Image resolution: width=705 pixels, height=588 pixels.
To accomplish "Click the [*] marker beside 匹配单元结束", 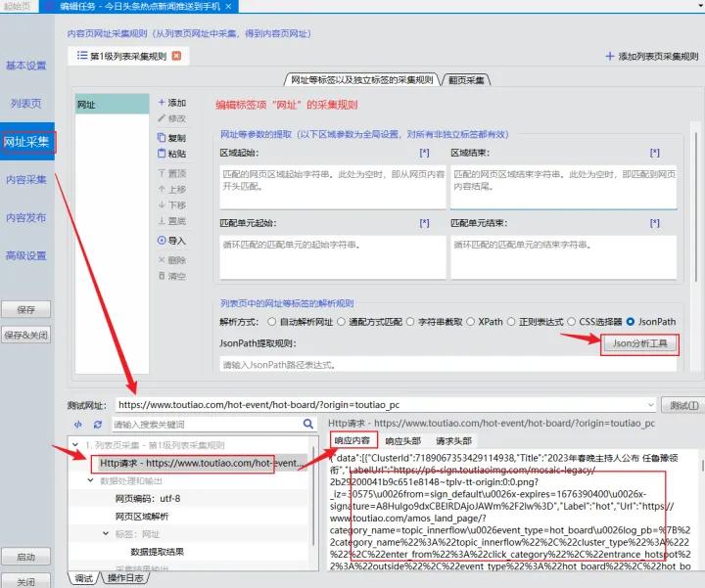I will [655, 223].
